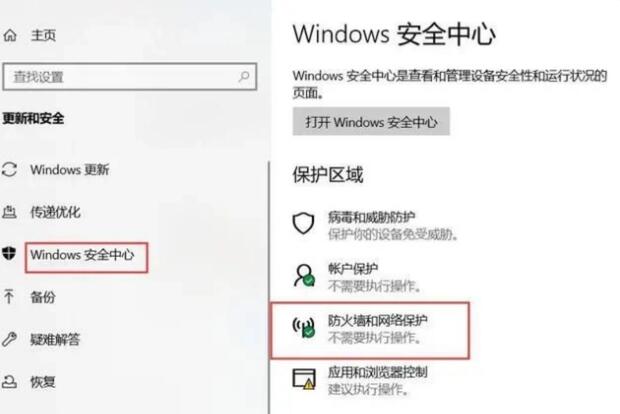Screen dimensions: 620x414
Task: Click the 病毒和威胁防护 shield icon
Action: coord(303,223)
